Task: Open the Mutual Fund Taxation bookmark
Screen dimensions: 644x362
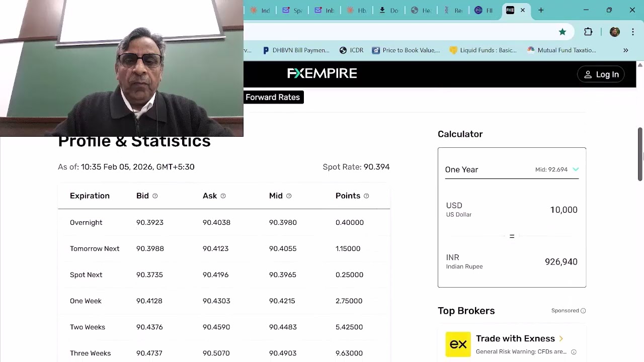Action: (x=561, y=50)
